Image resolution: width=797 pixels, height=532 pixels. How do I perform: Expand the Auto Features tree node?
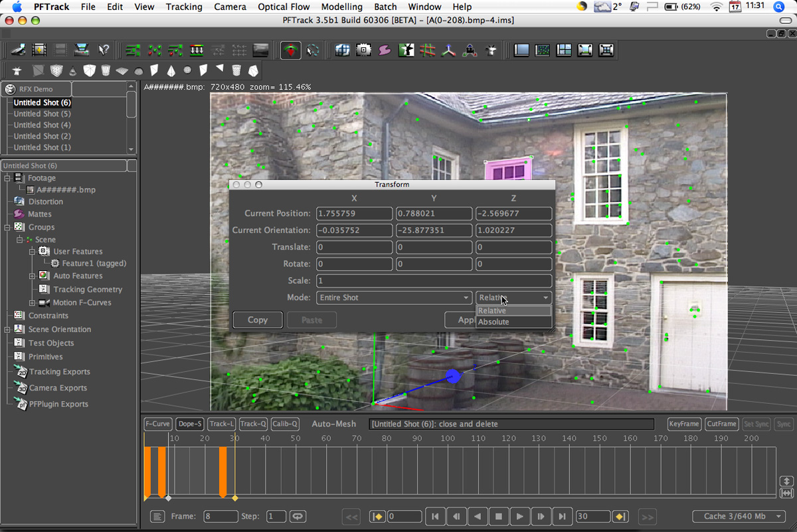(32, 276)
